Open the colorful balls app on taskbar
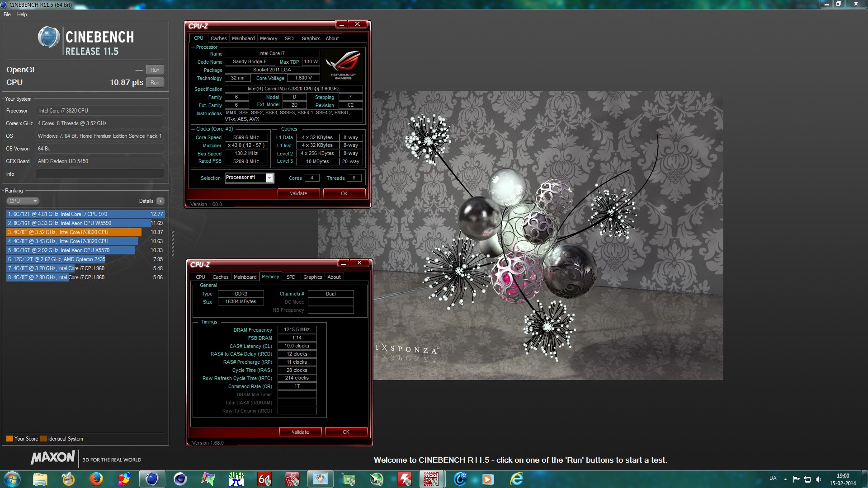This screenshot has width=868, height=488. (124, 479)
